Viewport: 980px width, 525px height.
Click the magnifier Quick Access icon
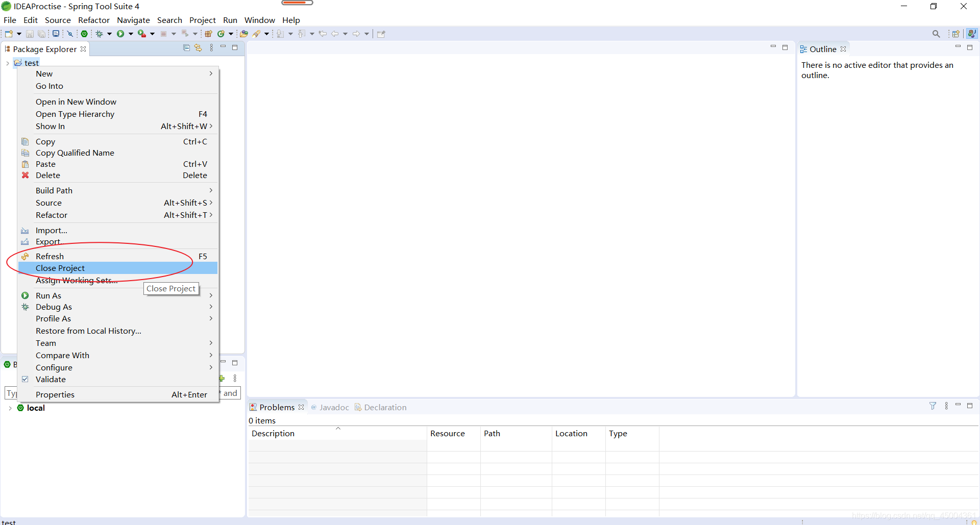[x=936, y=34]
